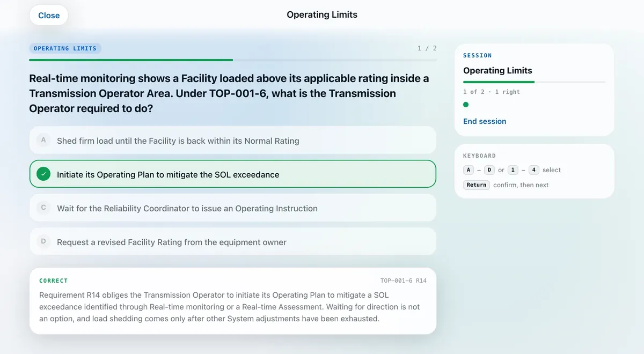Click the Close button
644x354 pixels.
pos(49,16)
